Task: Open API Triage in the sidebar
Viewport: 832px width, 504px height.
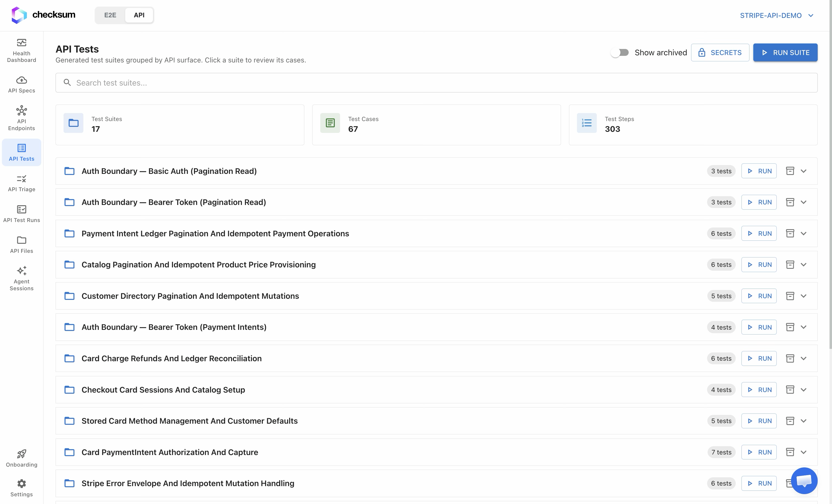Action: pyautogui.click(x=22, y=183)
